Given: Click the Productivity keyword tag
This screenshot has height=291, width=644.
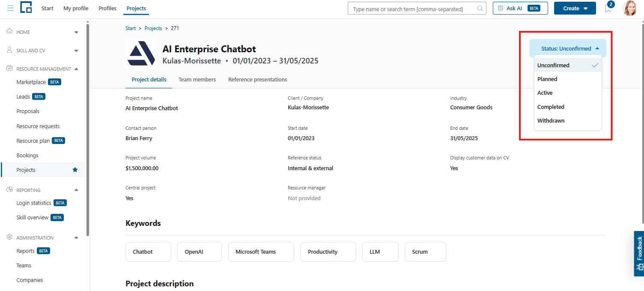Looking at the screenshot, I should [x=328, y=252].
